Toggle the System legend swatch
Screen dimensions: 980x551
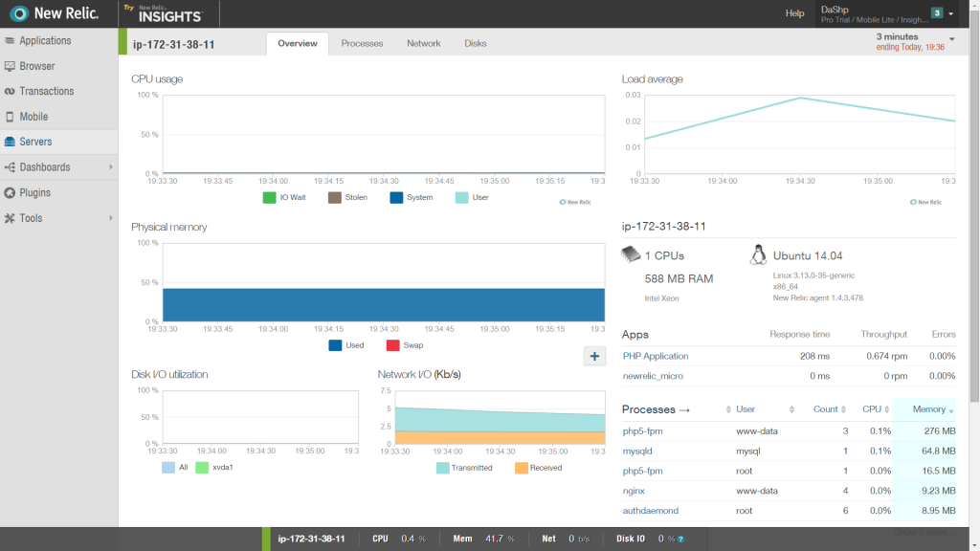(x=396, y=197)
